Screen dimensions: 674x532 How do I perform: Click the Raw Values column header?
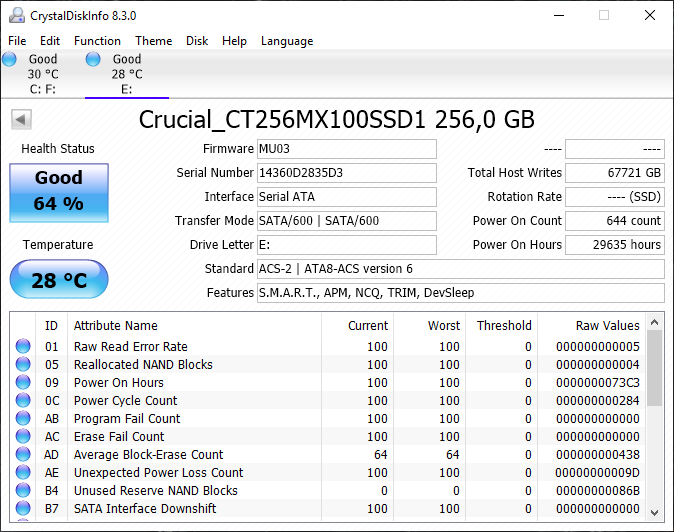point(592,326)
